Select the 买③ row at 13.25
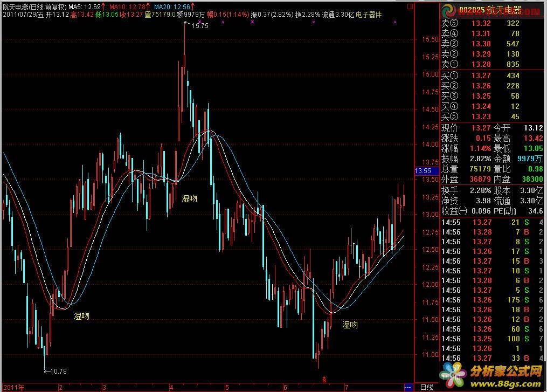 point(492,96)
